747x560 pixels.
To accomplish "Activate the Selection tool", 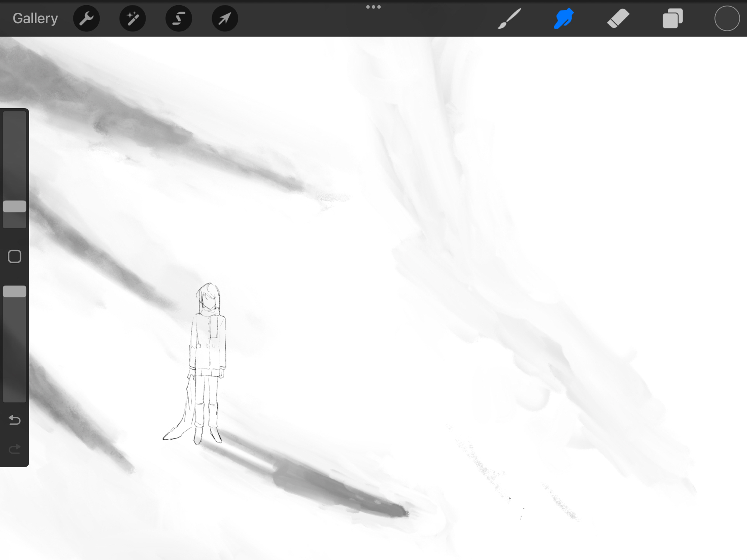I will click(x=179, y=18).
